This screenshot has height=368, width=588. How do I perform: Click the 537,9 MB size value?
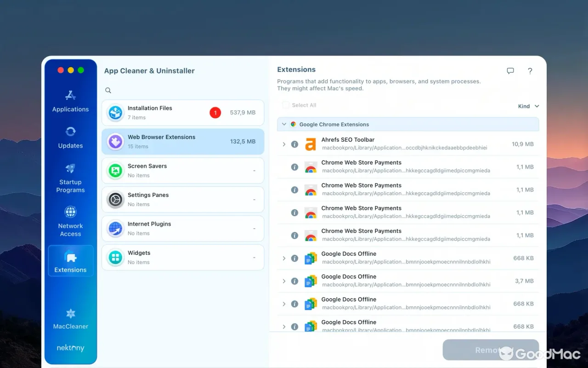click(x=243, y=113)
